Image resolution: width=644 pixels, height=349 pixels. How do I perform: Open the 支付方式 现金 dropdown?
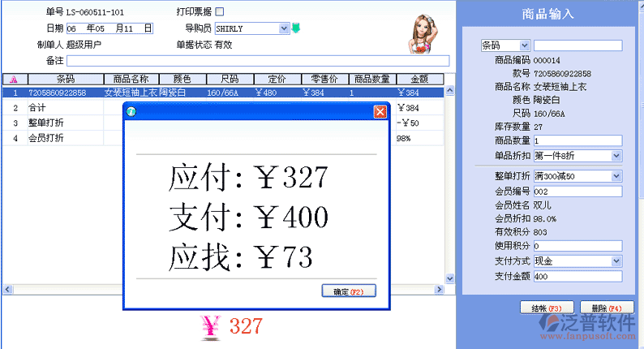pos(616,261)
